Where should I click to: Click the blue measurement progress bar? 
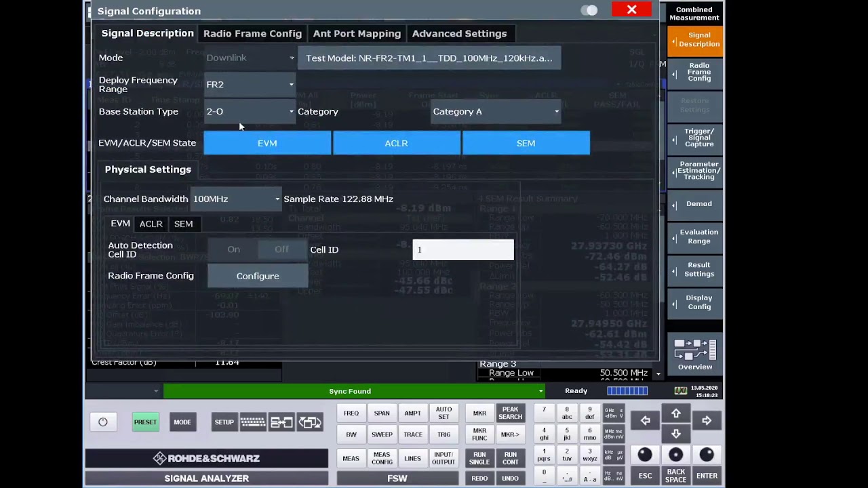point(627,390)
